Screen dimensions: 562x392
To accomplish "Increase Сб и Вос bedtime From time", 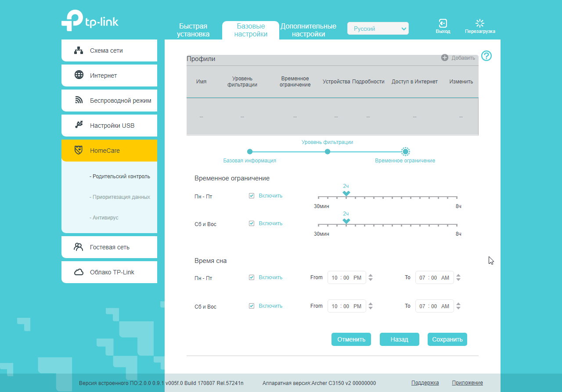I will (x=371, y=304).
